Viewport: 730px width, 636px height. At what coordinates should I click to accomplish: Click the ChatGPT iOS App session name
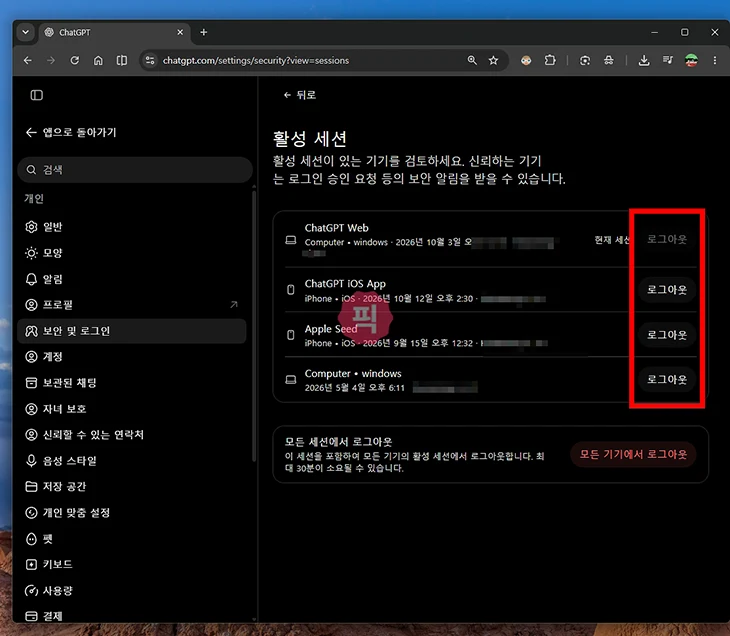pyautogui.click(x=345, y=284)
